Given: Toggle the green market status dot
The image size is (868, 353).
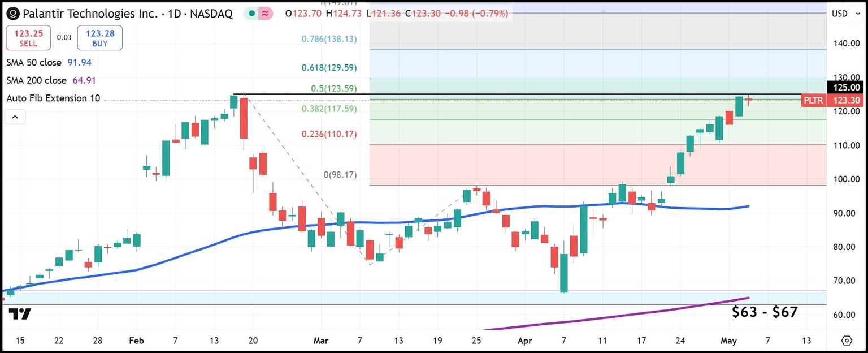Looking at the screenshot, I should pyautogui.click(x=252, y=12).
